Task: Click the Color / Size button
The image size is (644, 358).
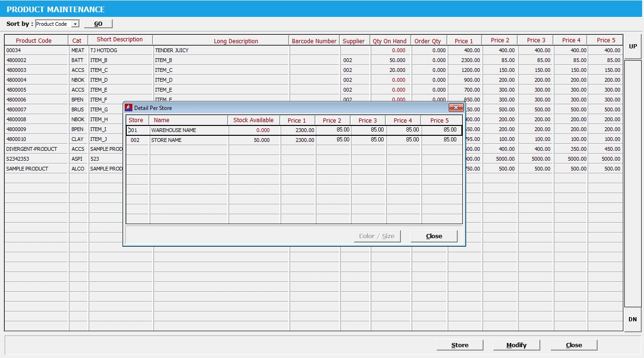Action: [377, 236]
